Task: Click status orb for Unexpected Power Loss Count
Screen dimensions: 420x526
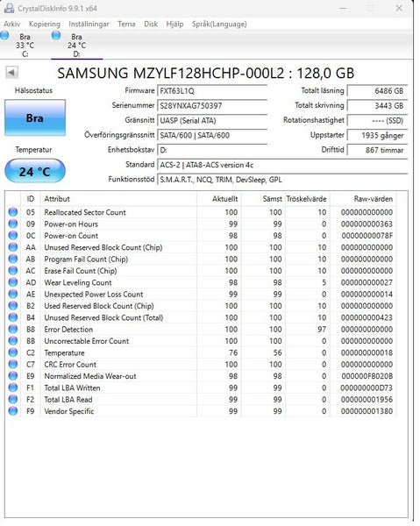Action: [13, 295]
